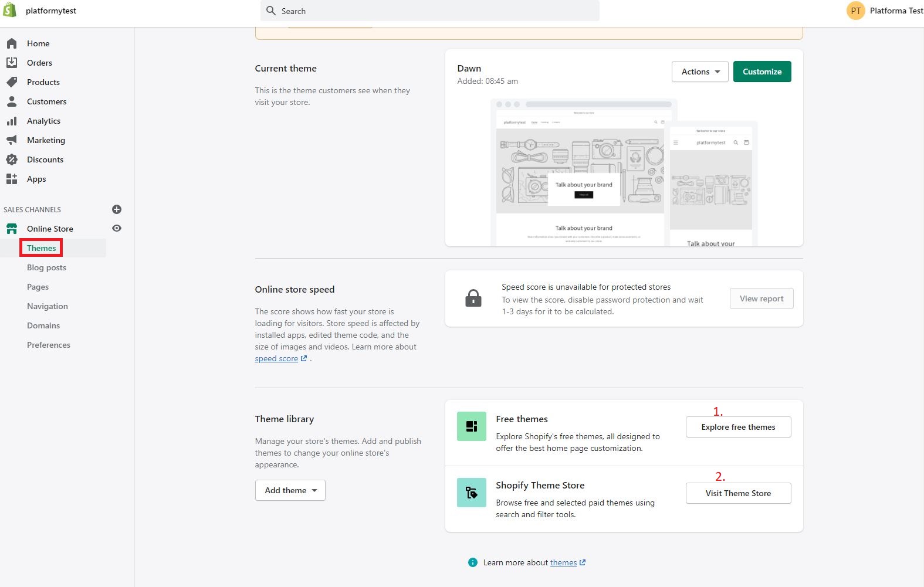The height and width of the screenshot is (587, 924).
Task: Go to Home in sidebar
Action: tap(38, 43)
